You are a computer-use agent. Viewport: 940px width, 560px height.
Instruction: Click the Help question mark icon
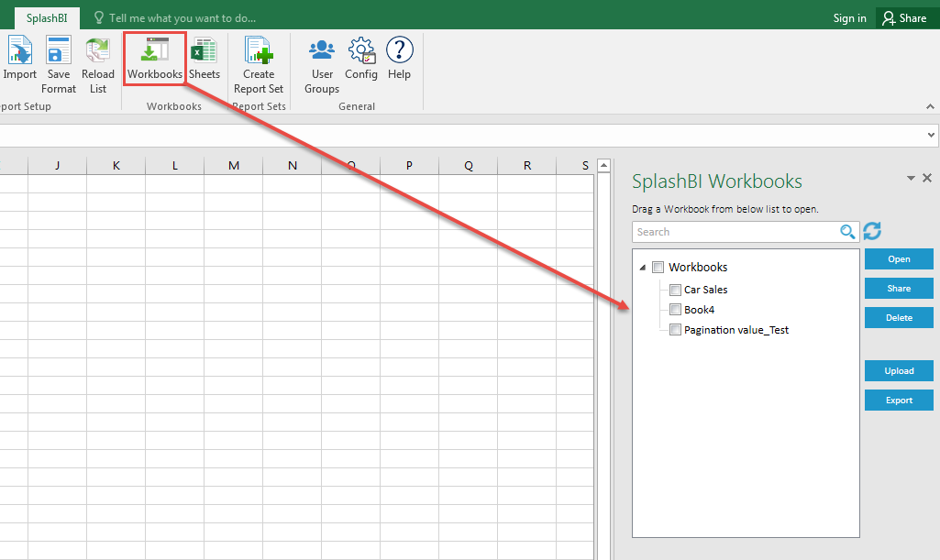pos(399,51)
